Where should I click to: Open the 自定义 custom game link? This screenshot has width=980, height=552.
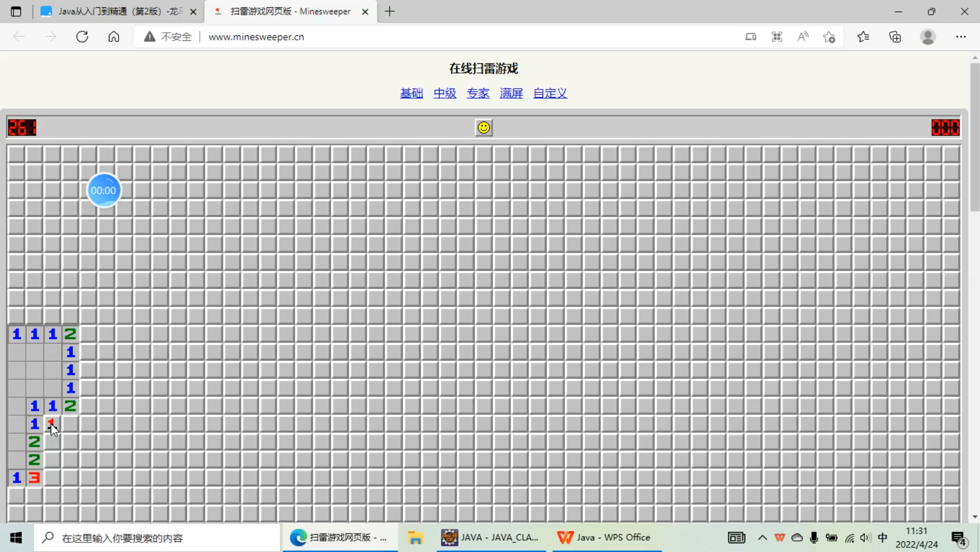(x=550, y=93)
